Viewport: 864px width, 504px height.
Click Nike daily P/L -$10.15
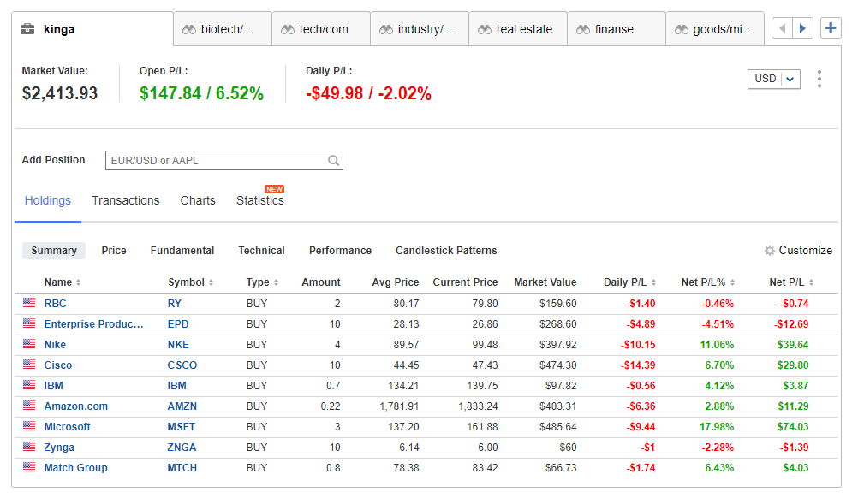tap(638, 345)
